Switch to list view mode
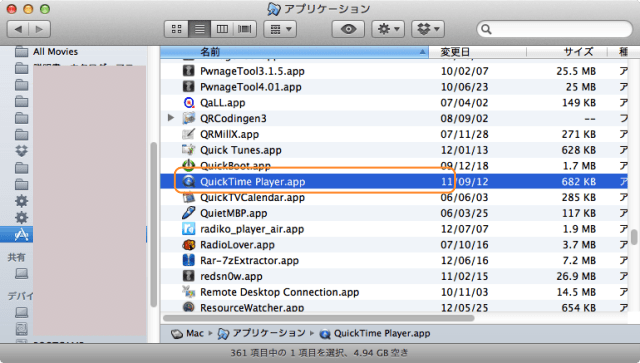Screen dimensions: 640x363 point(199,29)
